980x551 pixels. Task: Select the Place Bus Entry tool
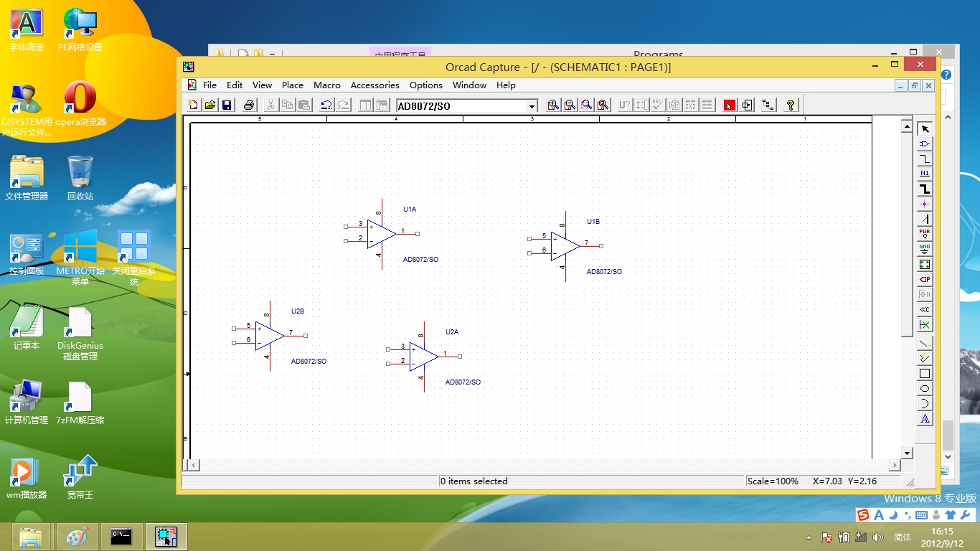tap(925, 219)
